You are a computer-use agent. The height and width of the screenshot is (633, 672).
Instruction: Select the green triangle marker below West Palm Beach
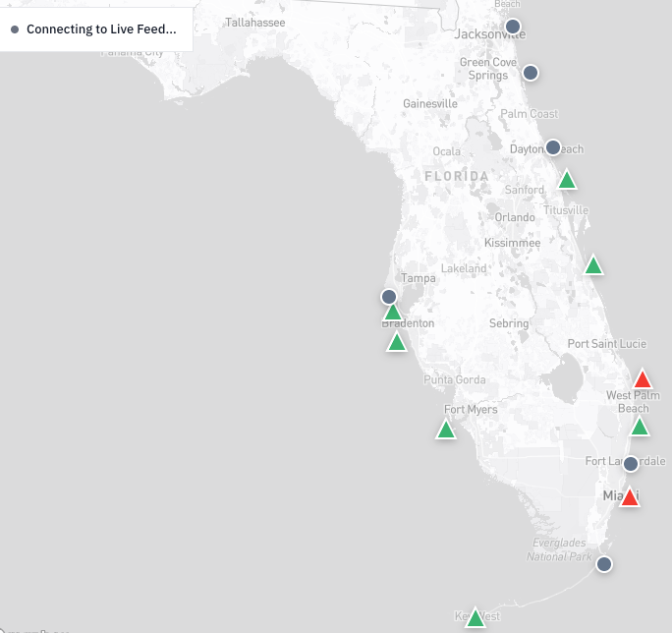pyautogui.click(x=640, y=428)
